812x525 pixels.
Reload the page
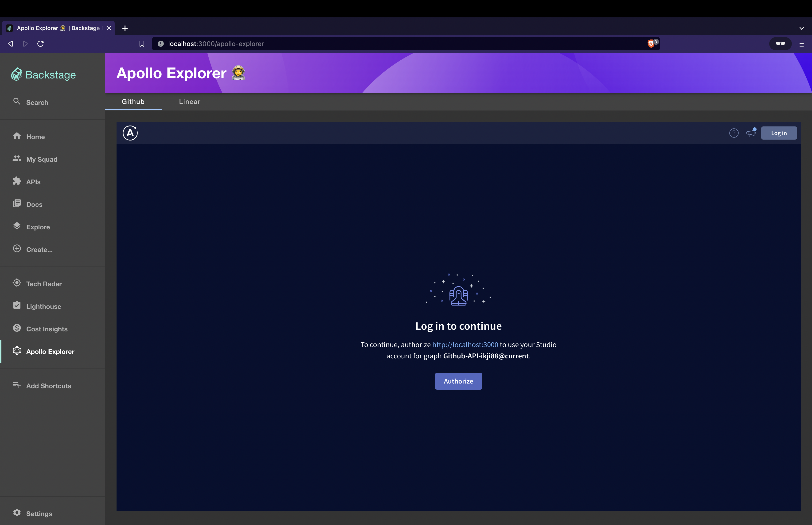point(41,44)
